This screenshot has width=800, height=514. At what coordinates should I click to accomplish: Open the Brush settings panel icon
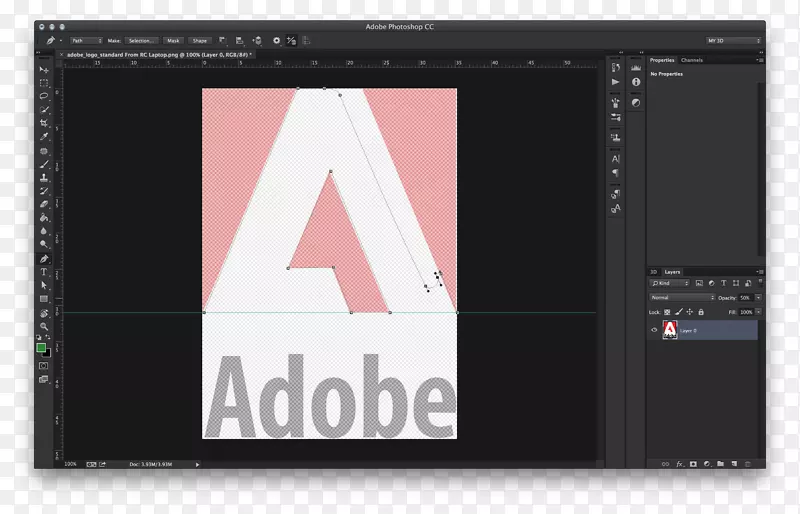(615, 117)
